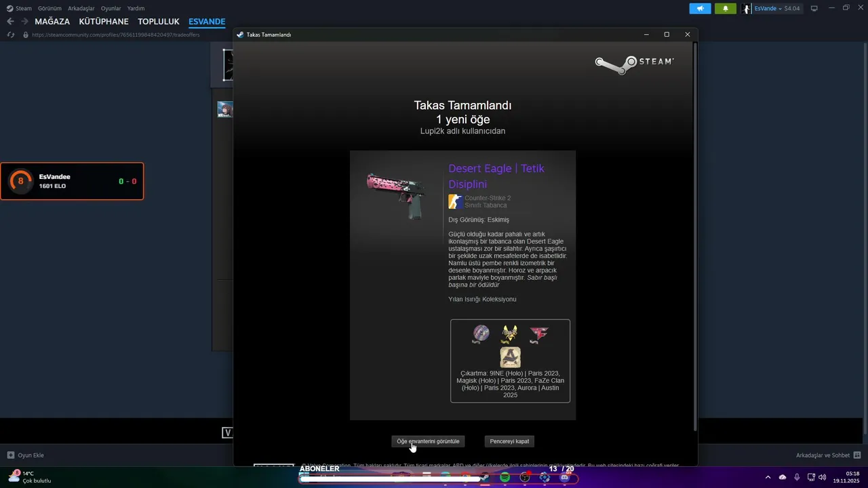Show hidden system tray icons

tap(768, 477)
